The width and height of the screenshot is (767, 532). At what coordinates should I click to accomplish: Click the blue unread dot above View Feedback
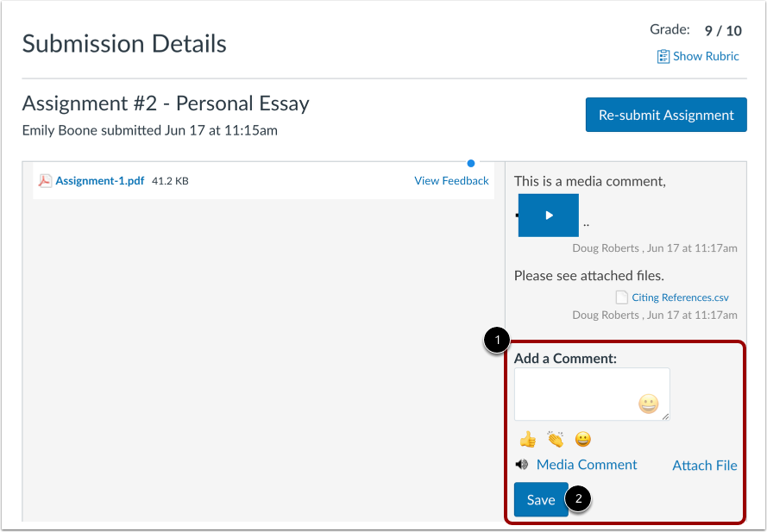[470, 163]
